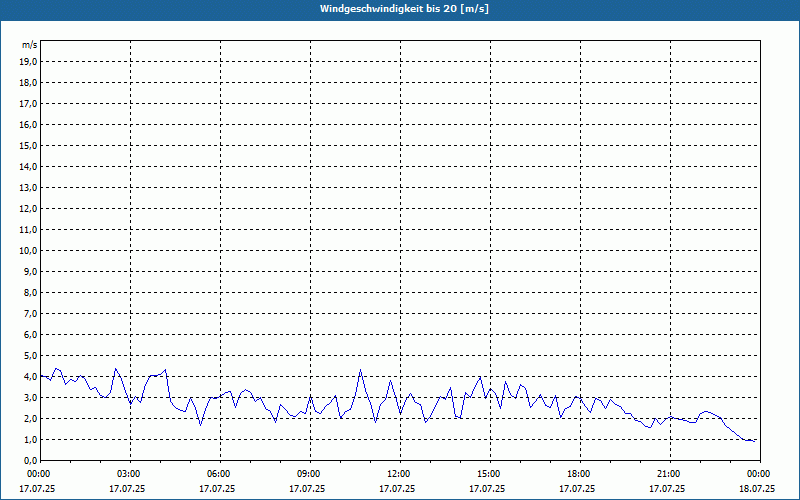Click the '2,0' y-axis value

click(x=31, y=418)
